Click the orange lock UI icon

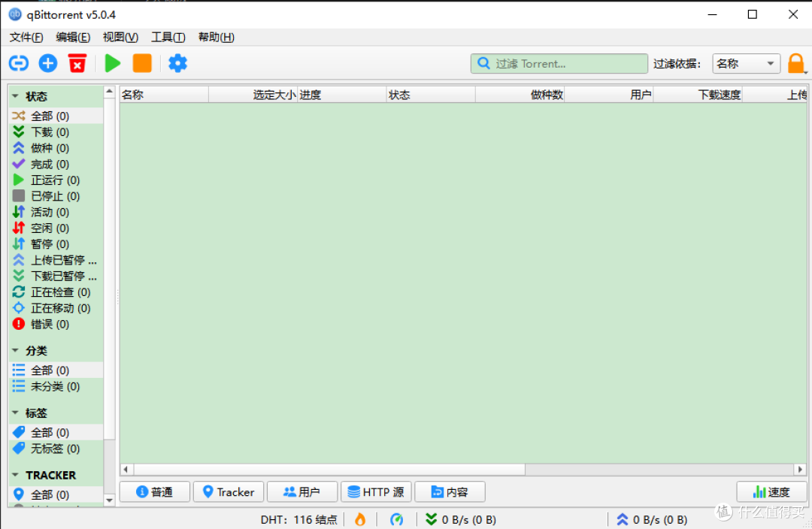(x=796, y=64)
